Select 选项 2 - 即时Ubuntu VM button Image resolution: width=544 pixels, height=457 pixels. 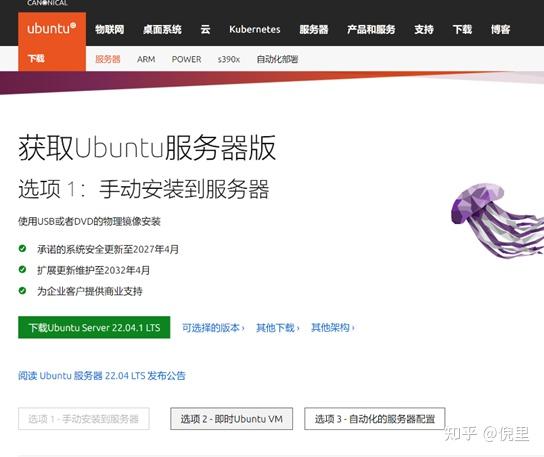231,419
